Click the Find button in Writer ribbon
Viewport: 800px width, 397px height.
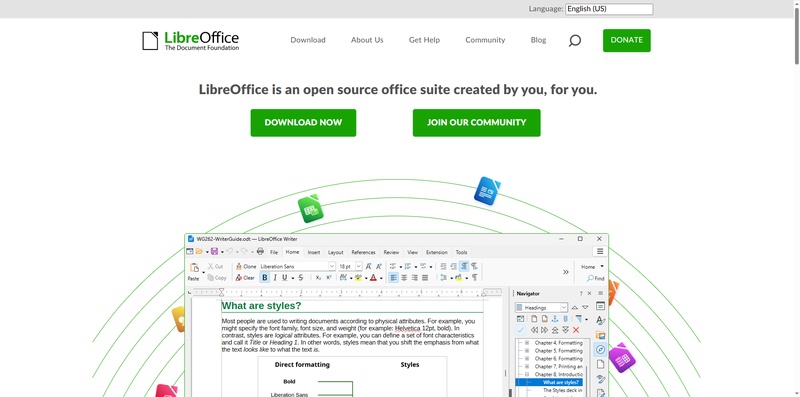(595, 278)
